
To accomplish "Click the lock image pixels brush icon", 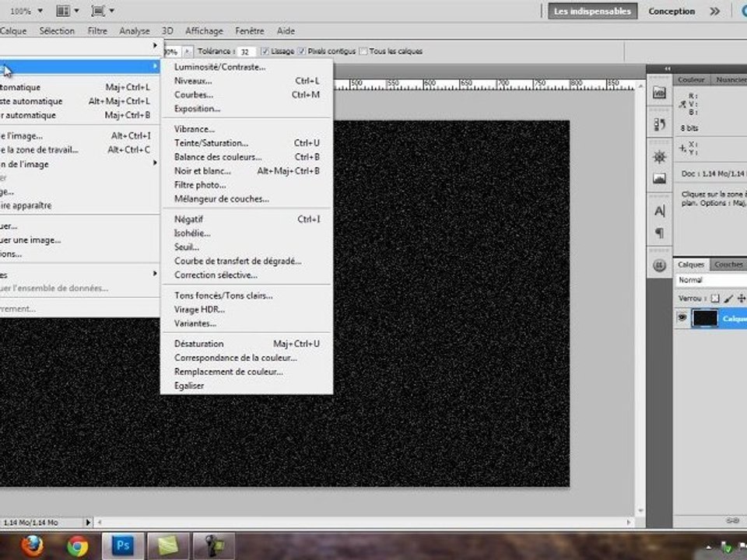I will (728, 298).
